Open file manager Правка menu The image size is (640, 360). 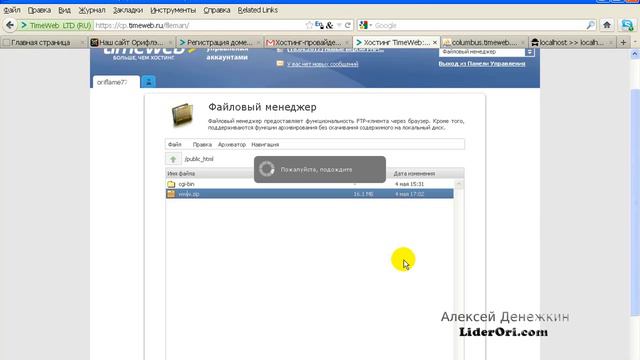click(x=202, y=144)
